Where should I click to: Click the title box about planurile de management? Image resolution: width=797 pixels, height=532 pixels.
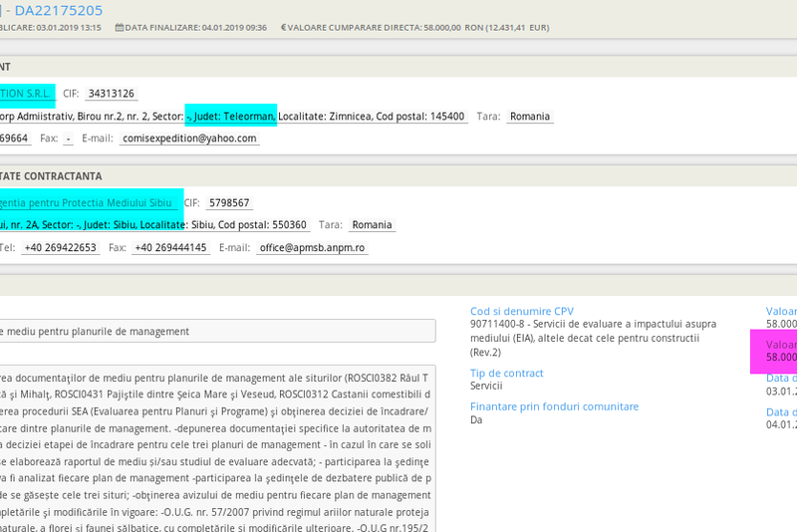click(216, 331)
